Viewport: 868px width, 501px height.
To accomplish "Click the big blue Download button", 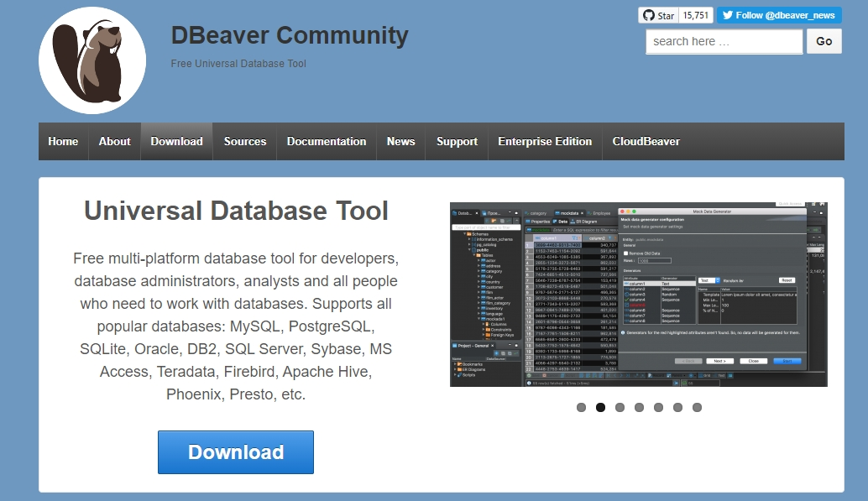I will [236, 452].
